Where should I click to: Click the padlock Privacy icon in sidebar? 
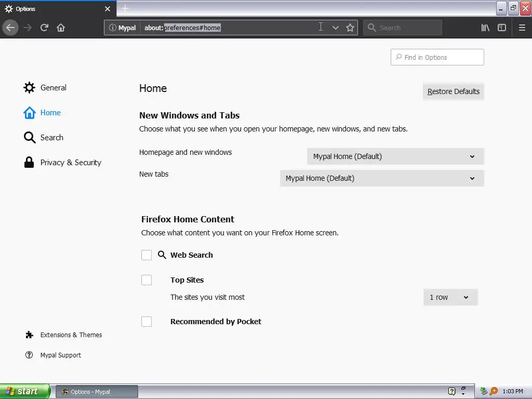(29, 162)
